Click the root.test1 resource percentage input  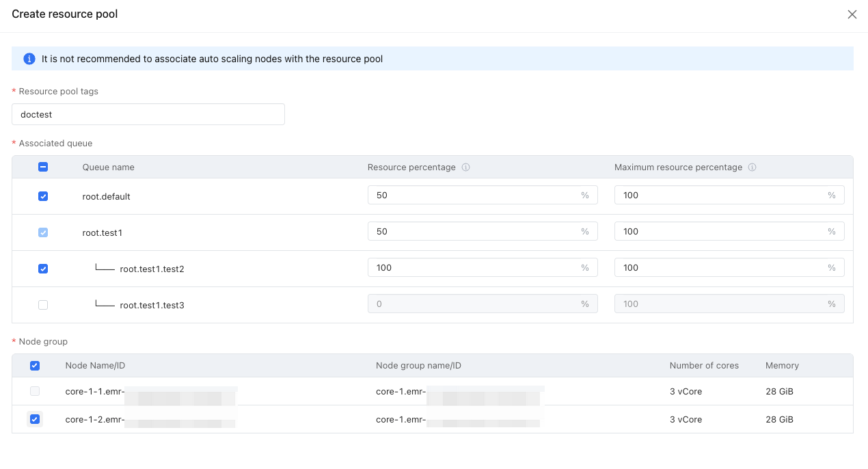pos(483,231)
